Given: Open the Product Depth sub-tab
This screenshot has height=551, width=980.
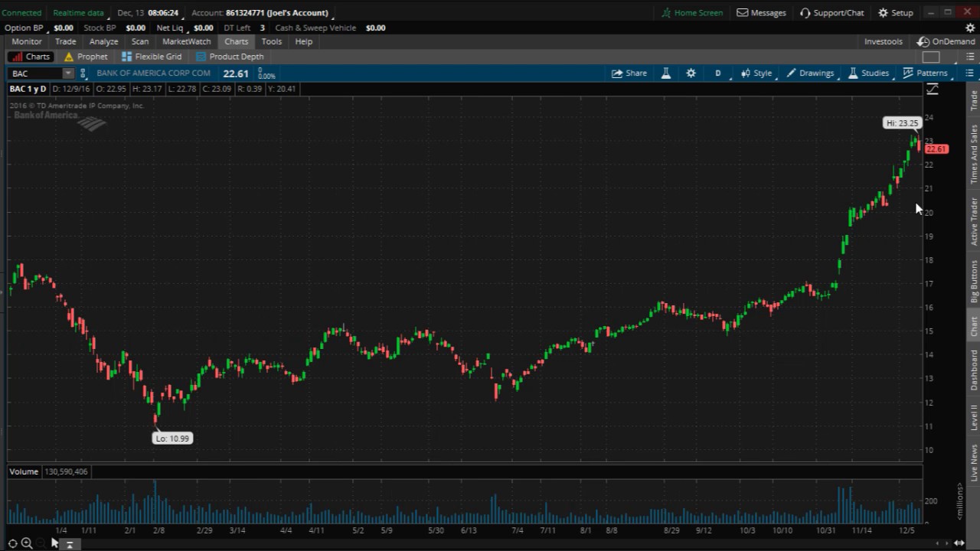Looking at the screenshot, I should (230, 57).
